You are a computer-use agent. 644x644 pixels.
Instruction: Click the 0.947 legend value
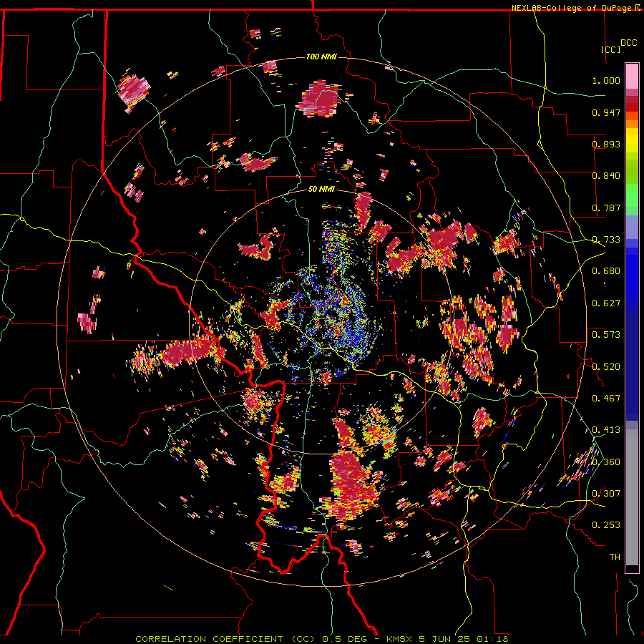coord(606,112)
